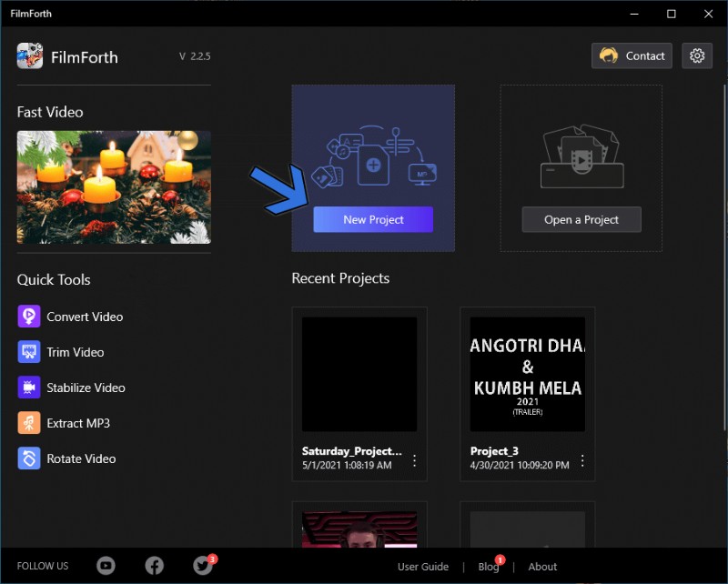Start a New Project
The image size is (728, 584).
coord(372,219)
